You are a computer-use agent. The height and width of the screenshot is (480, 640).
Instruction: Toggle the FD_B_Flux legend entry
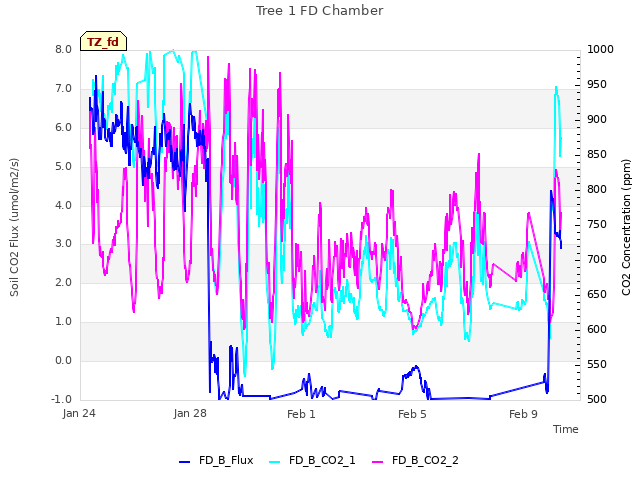coord(216,460)
